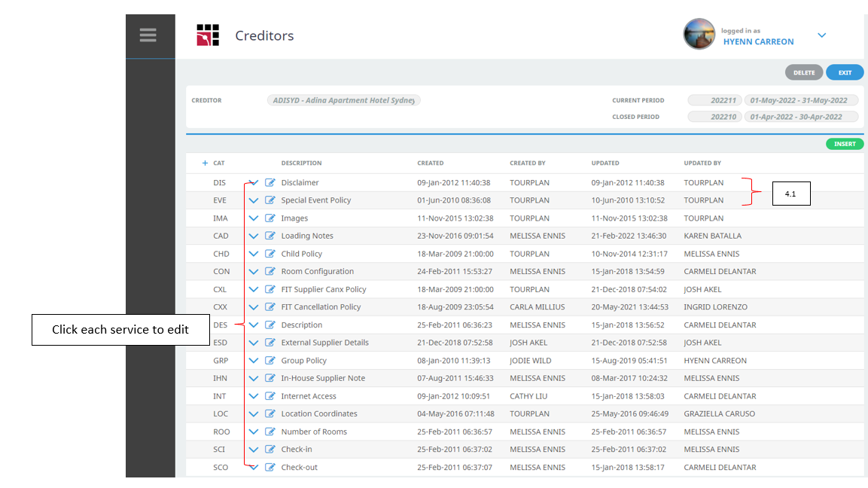Sort by the UPDATED column header
Viewport: 868px width, 488px height.
coord(605,163)
